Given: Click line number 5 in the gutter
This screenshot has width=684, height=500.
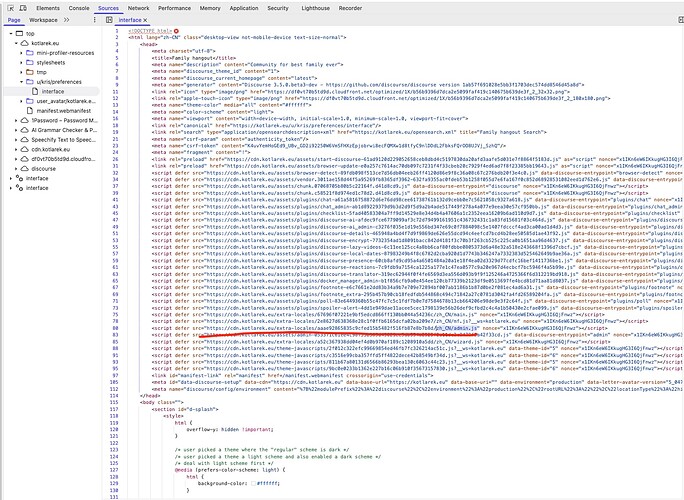Looking at the screenshot, I should [116, 58].
